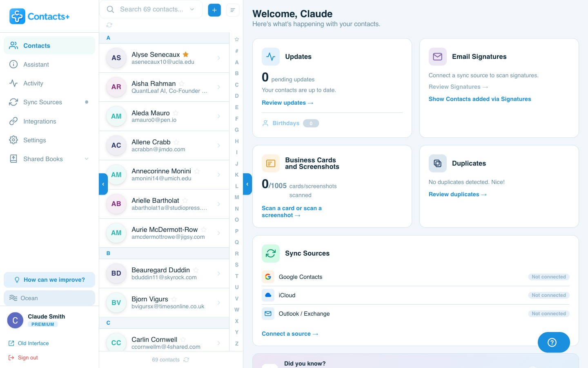Click Alyse Senecaux's AS avatar
The height and width of the screenshot is (368, 588).
click(x=116, y=58)
